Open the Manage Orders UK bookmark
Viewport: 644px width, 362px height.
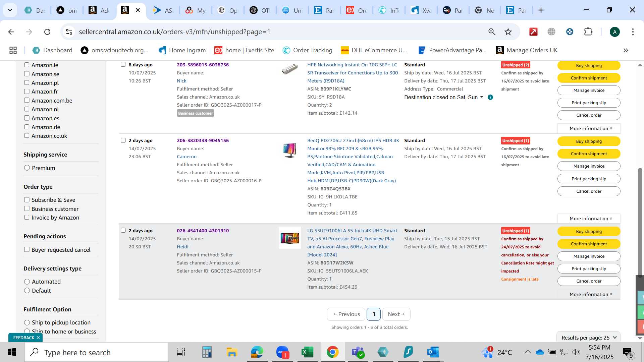pyautogui.click(x=527, y=50)
